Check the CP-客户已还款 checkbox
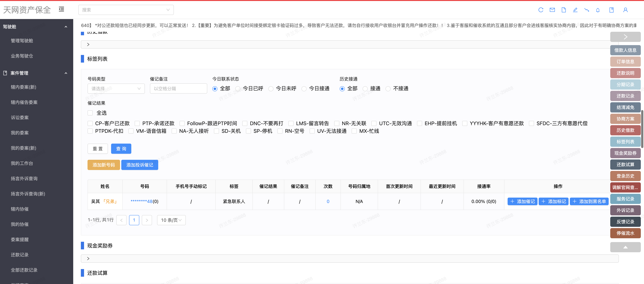 90,124
